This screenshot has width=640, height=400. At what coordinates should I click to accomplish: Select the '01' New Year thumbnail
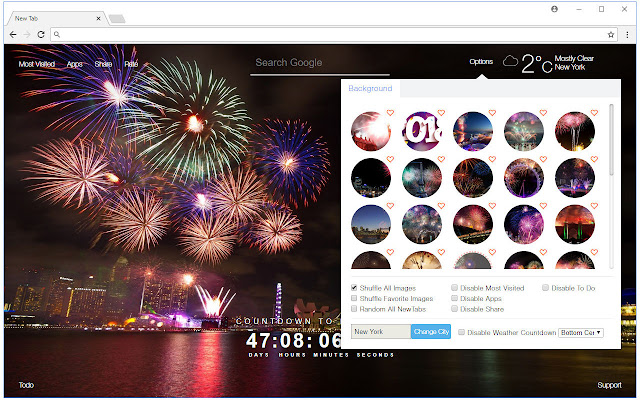pyautogui.click(x=422, y=131)
